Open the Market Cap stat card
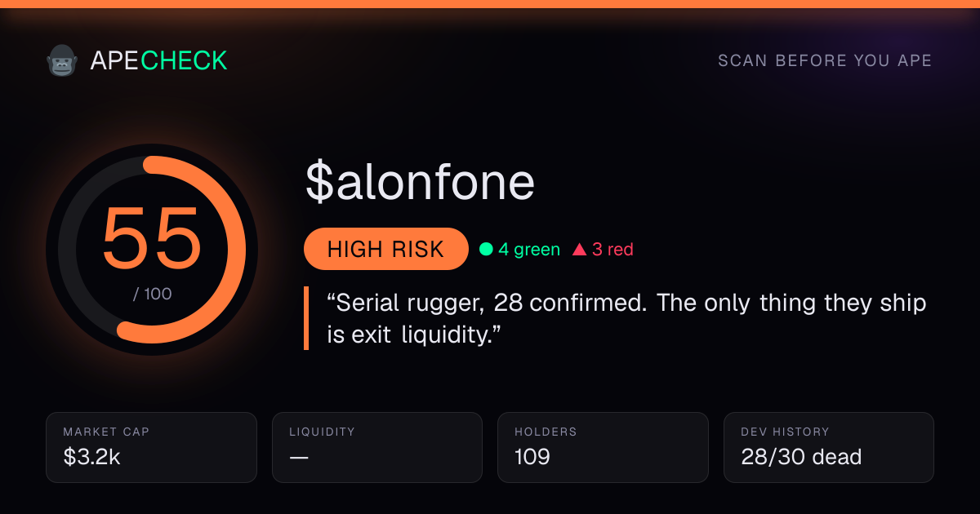 152,447
